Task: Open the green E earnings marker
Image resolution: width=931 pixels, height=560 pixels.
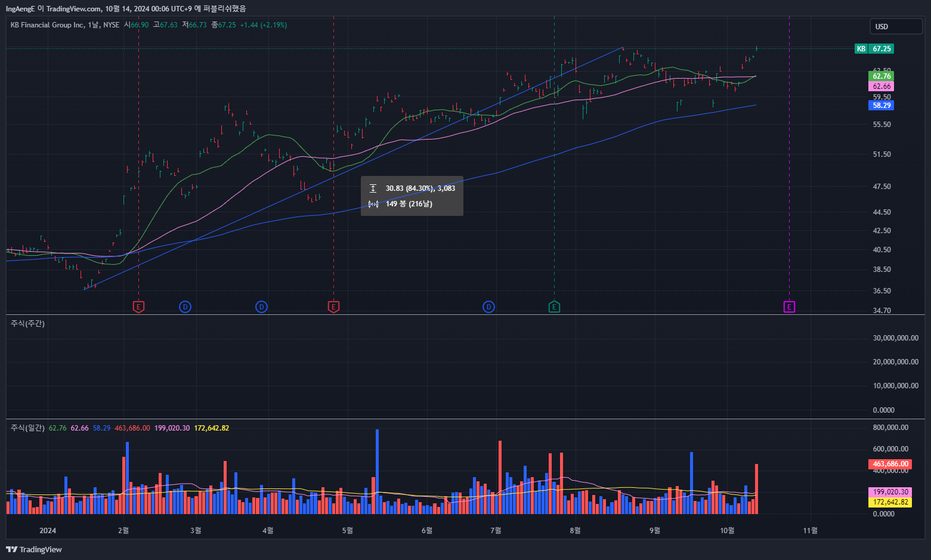Action: pyautogui.click(x=554, y=307)
